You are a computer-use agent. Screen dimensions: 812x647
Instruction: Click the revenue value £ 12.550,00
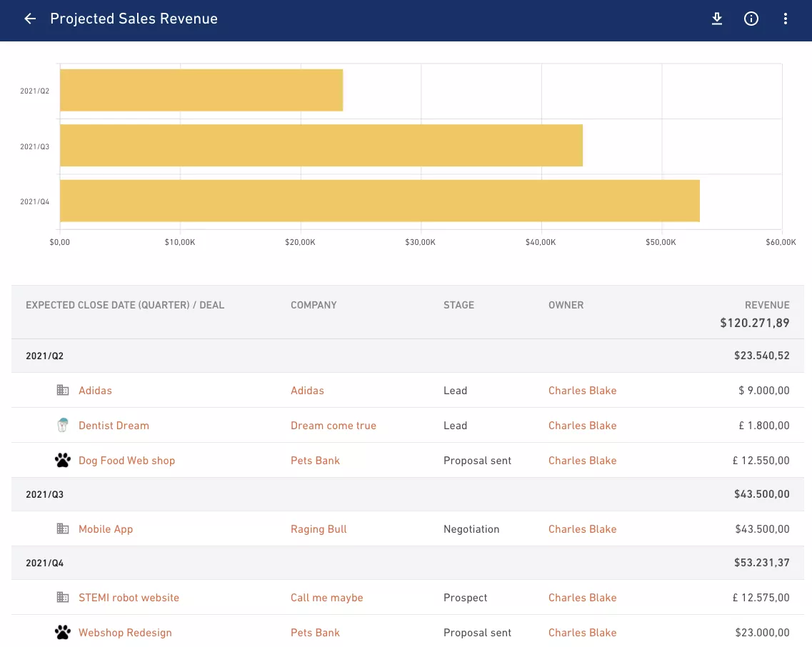(761, 461)
